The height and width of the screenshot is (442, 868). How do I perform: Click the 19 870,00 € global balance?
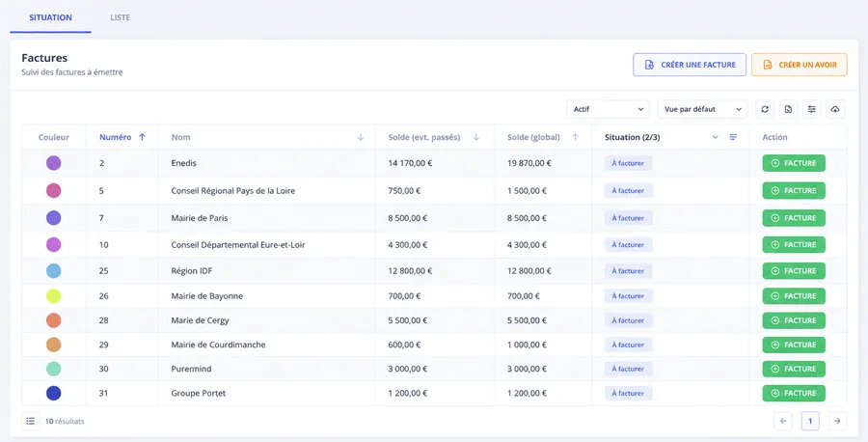click(x=529, y=163)
